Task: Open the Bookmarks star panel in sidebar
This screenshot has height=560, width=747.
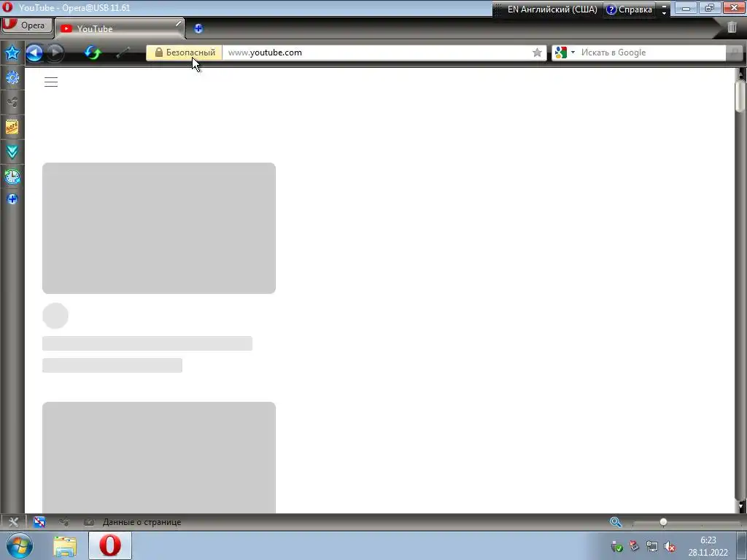Action: pyautogui.click(x=12, y=52)
